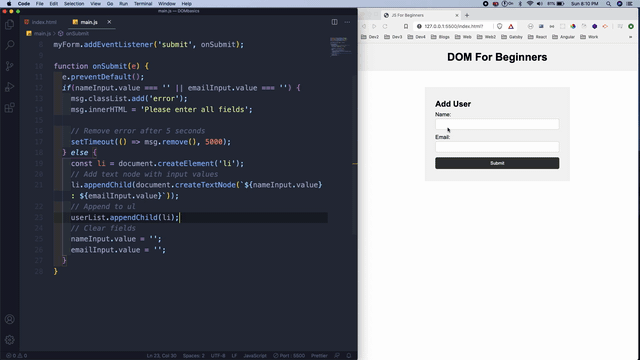Click the browser address bar URL
This screenshot has width=640, height=360.
click(453, 26)
